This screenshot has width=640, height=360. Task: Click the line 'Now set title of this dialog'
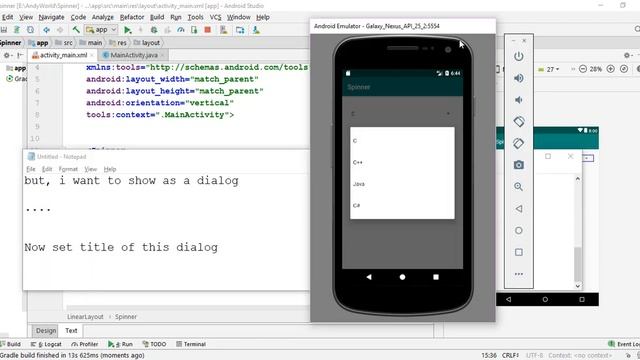(x=121, y=247)
